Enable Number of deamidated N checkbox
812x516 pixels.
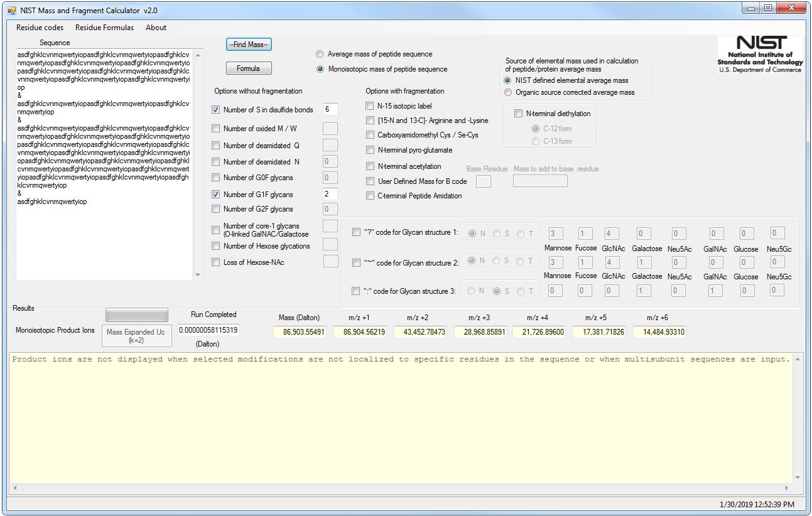[216, 162]
